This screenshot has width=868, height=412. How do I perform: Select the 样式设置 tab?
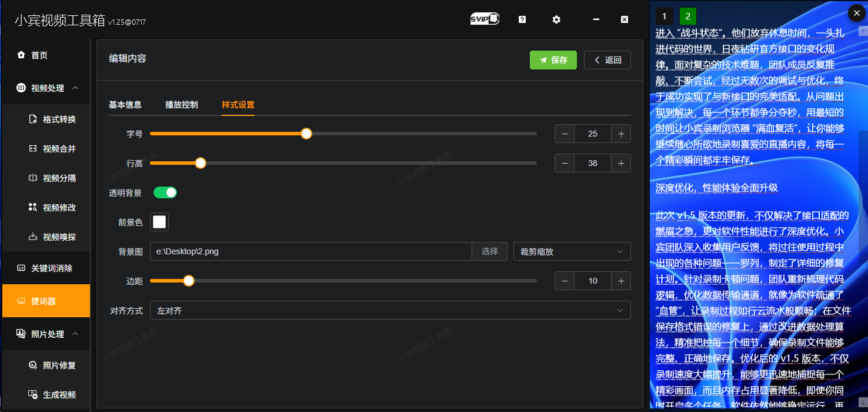(x=238, y=105)
